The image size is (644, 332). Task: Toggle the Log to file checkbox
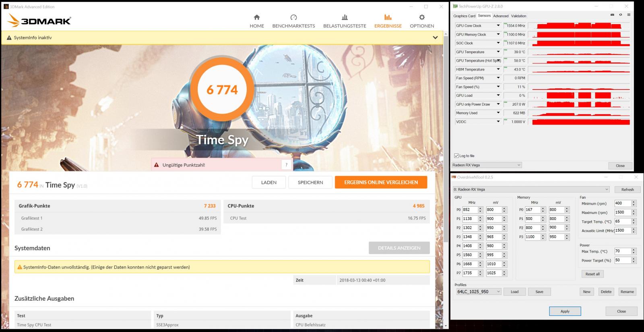click(456, 156)
